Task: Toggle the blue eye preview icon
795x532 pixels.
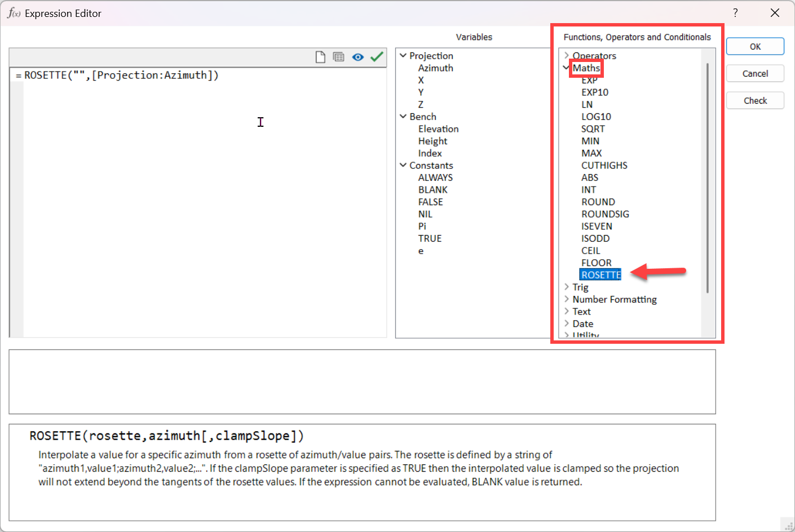Action: pyautogui.click(x=357, y=57)
